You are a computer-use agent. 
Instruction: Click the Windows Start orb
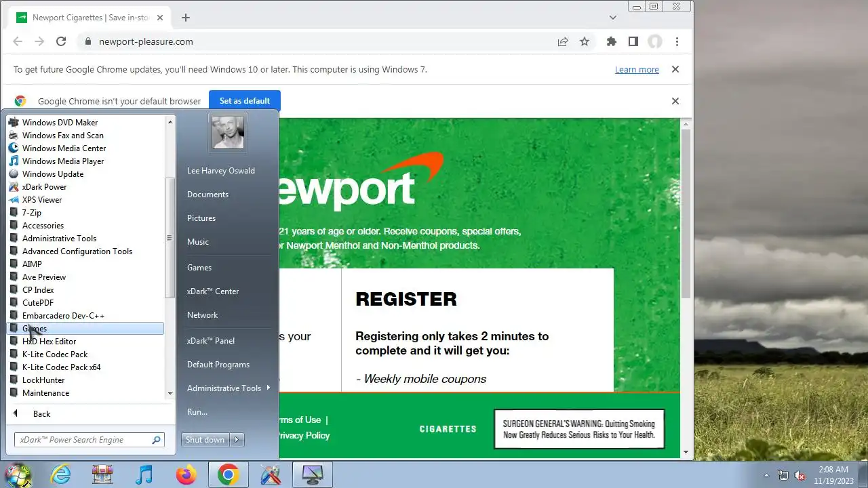pos(18,474)
